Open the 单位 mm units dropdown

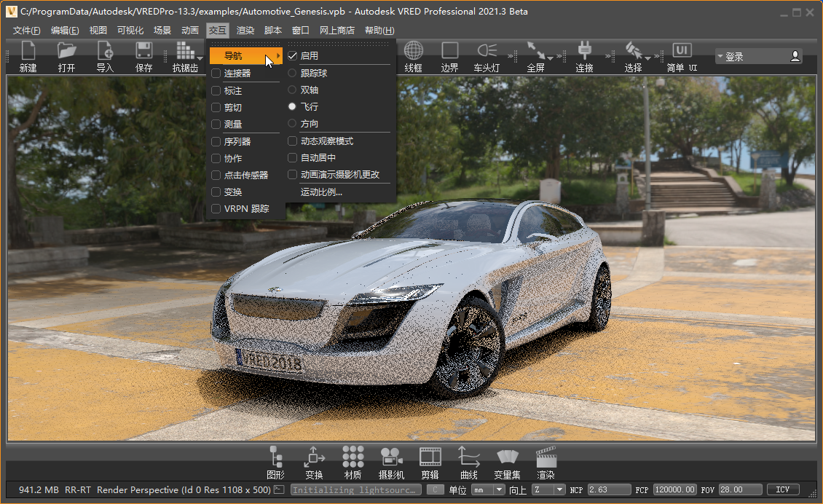click(x=488, y=490)
